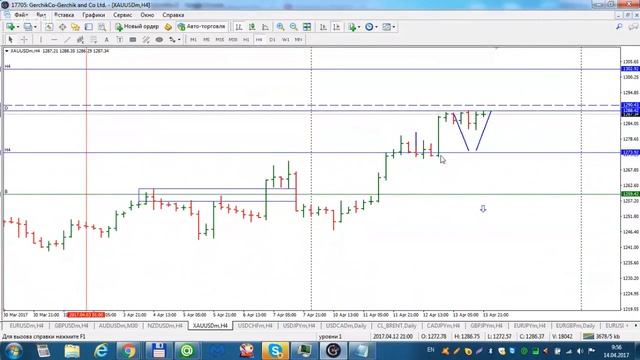This screenshot has width=640, height=360.
Task: Open Internet Explorer from the taskbar
Action: 100,351
